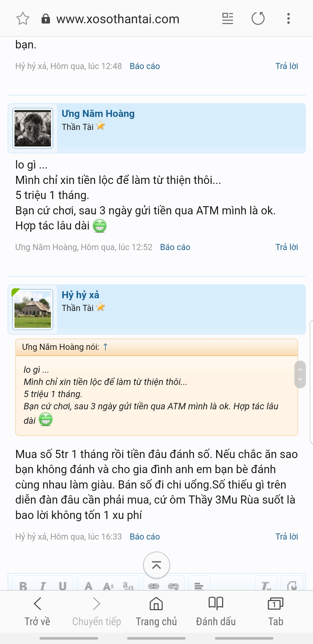Image resolution: width=313 pixels, height=644 pixels.
Task: Jump to quoted post via arrow
Action: tap(105, 347)
